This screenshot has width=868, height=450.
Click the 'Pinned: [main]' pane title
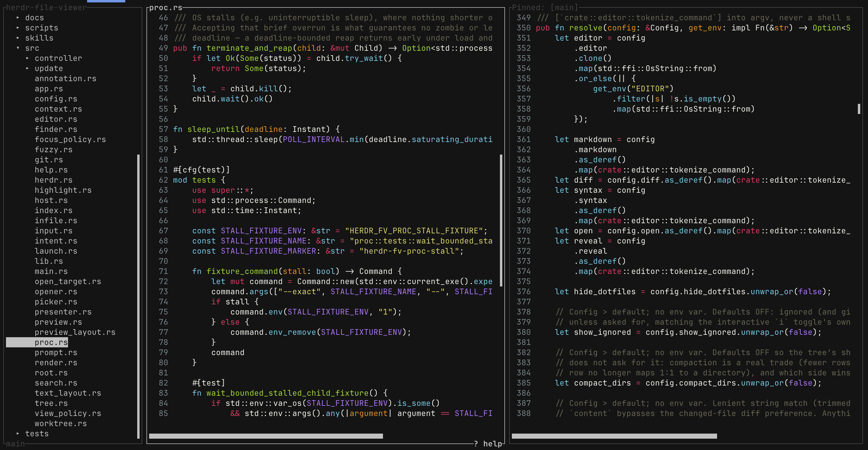click(x=545, y=7)
